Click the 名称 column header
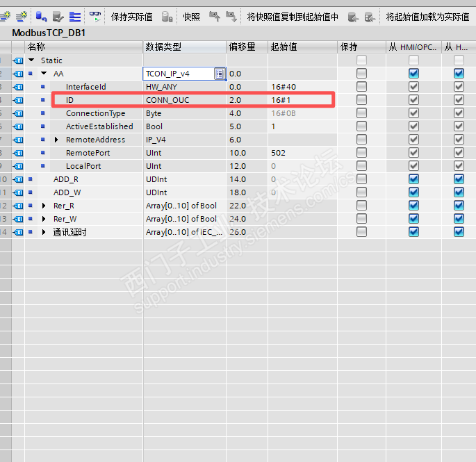The width and height of the screenshot is (476, 462). 83,47
